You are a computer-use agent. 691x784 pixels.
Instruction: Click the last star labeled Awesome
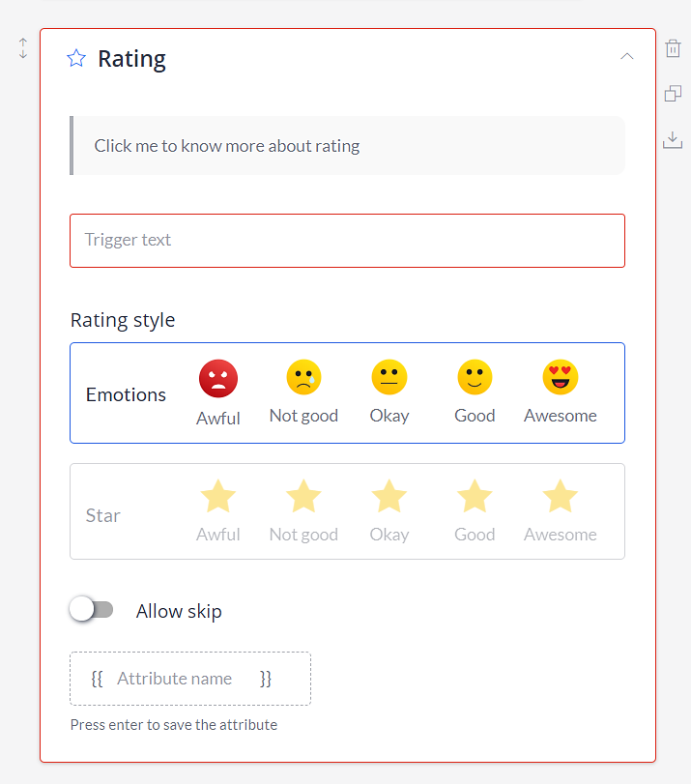pos(560,497)
